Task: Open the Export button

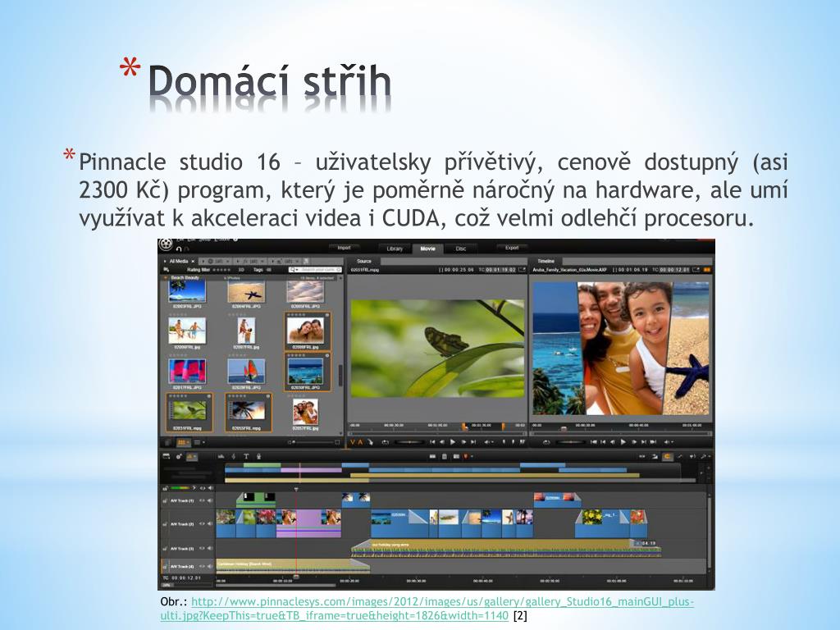Action: [512, 248]
